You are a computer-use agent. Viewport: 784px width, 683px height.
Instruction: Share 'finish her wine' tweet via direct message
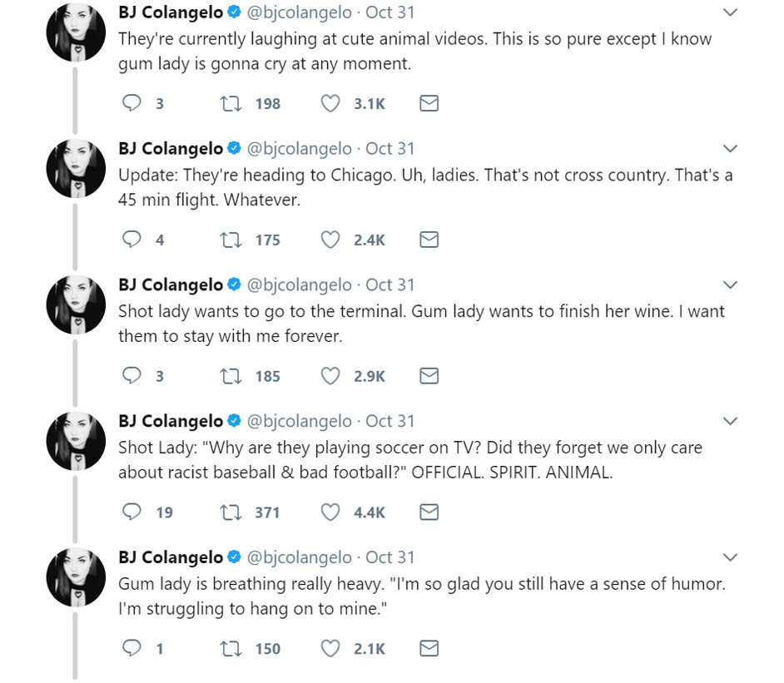[429, 376]
